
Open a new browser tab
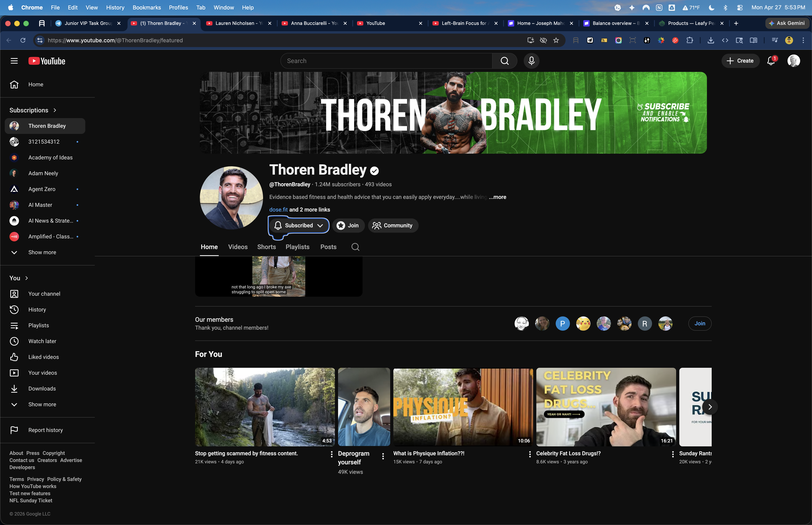[x=736, y=23]
